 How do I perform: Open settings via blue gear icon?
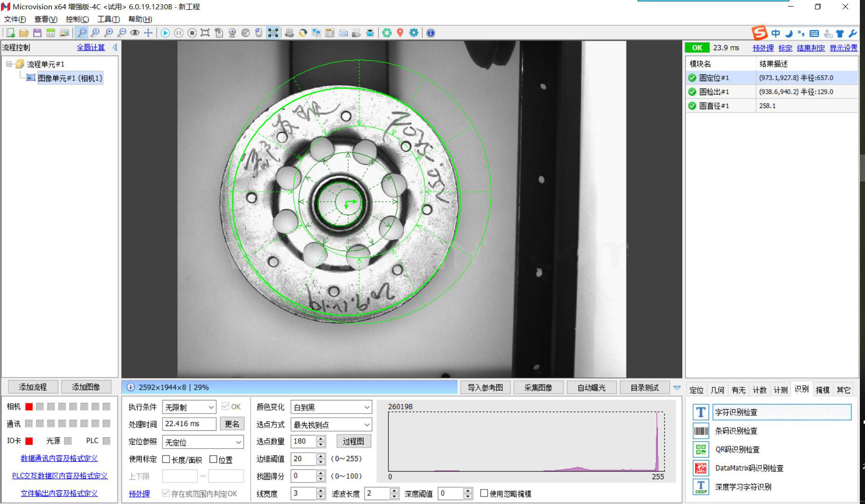point(414,33)
